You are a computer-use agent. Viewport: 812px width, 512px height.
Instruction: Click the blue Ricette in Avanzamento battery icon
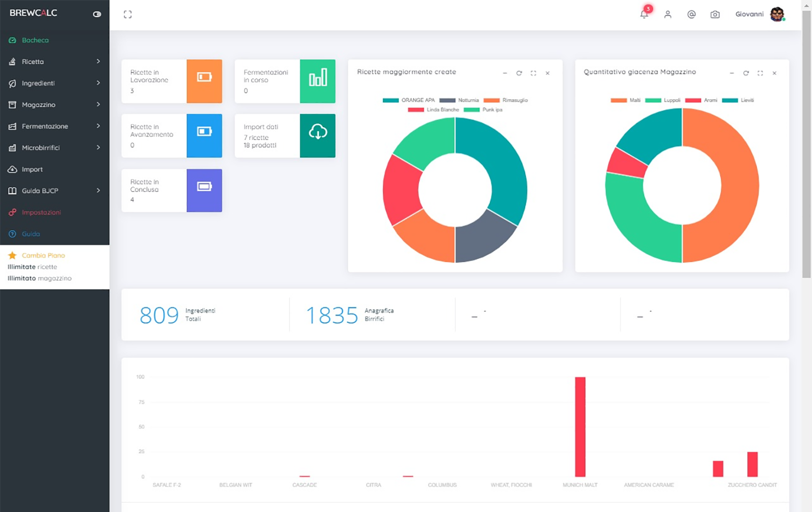click(x=204, y=131)
